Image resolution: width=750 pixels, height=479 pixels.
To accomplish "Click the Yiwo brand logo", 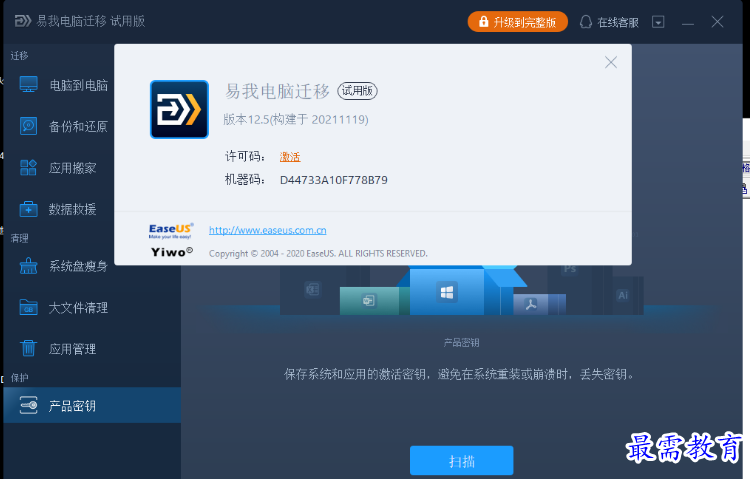I will 172,252.
